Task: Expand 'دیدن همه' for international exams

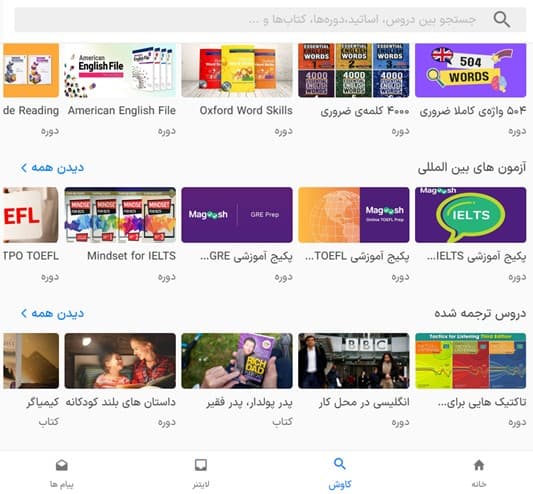Action: [52, 168]
